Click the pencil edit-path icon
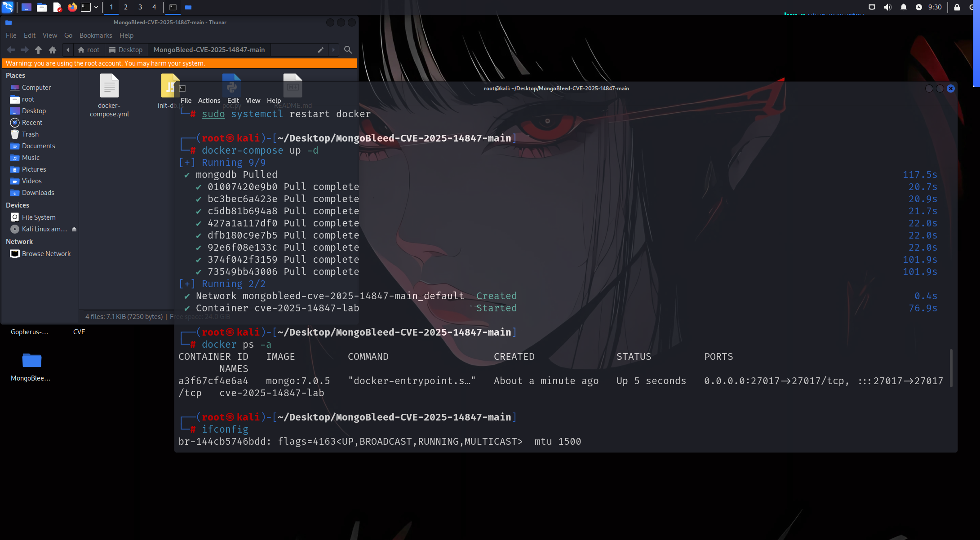Image resolution: width=980 pixels, height=540 pixels. [320, 50]
